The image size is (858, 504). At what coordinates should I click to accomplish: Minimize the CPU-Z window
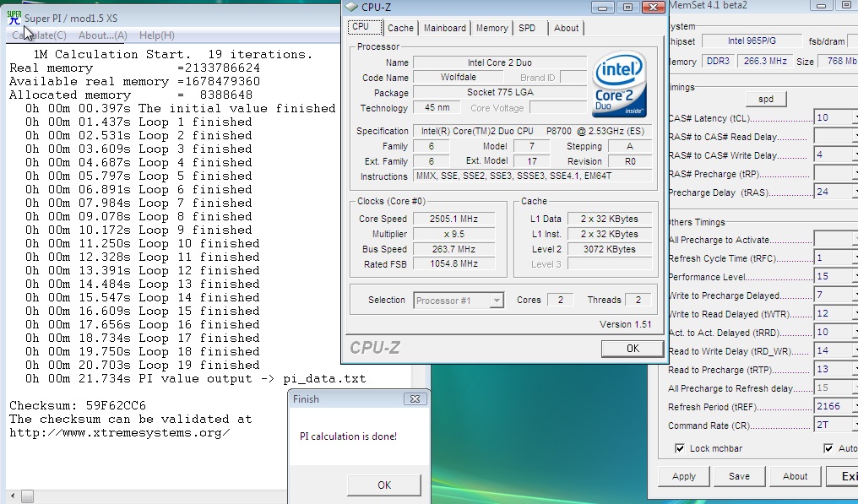tap(602, 7)
